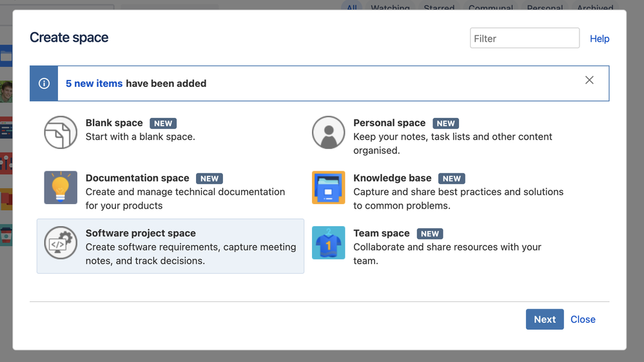Click the Team space jersey icon
The image size is (644, 362).
(328, 243)
